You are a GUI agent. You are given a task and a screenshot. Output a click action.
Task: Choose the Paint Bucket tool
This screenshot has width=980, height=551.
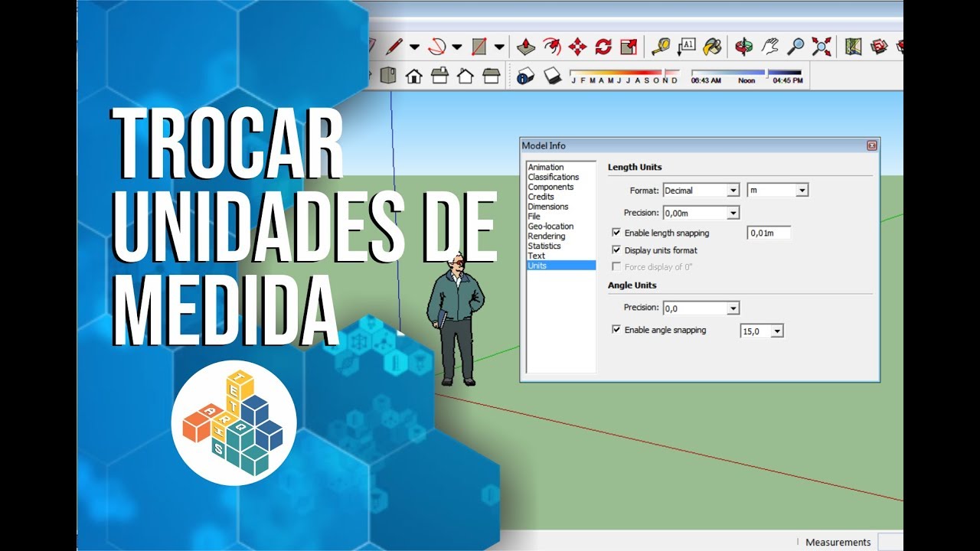[x=713, y=47]
